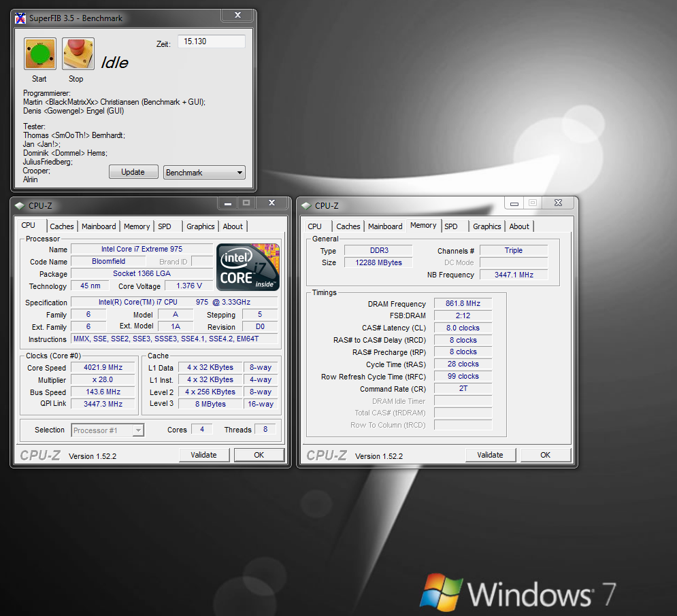Click the Cores value 4

[x=202, y=429]
